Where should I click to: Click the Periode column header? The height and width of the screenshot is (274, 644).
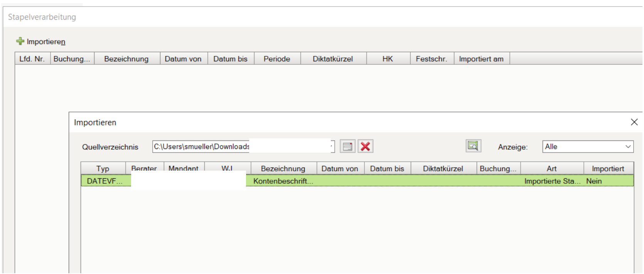point(277,59)
